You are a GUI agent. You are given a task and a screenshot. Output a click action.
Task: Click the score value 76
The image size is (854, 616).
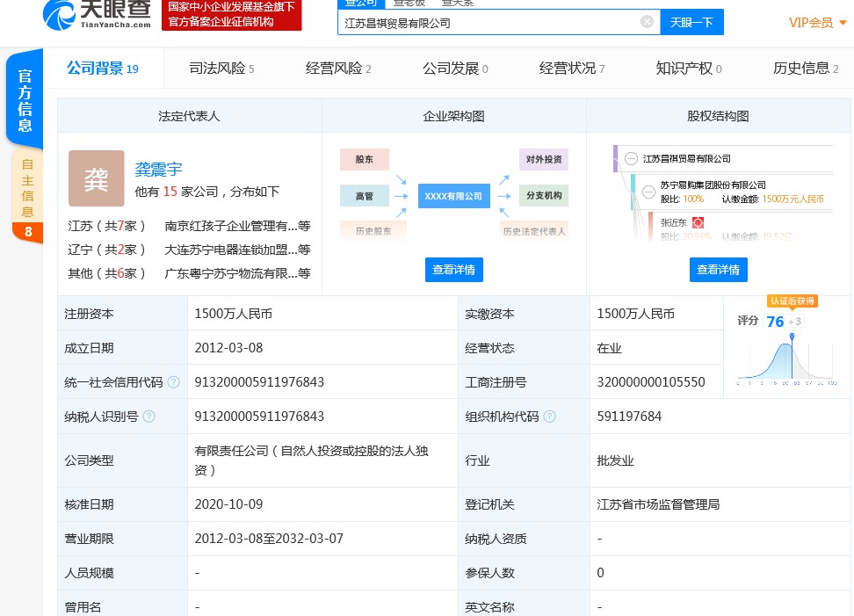point(775,322)
